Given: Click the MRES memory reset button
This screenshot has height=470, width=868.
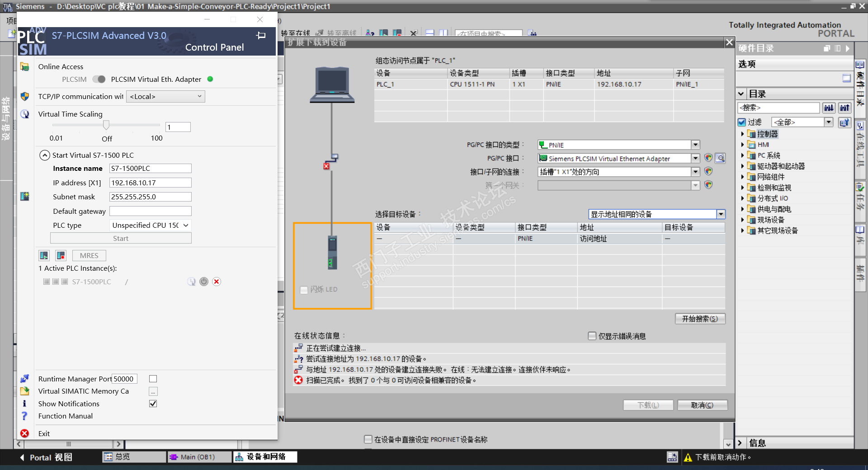Looking at the screenshot, I should click(89, 256).
